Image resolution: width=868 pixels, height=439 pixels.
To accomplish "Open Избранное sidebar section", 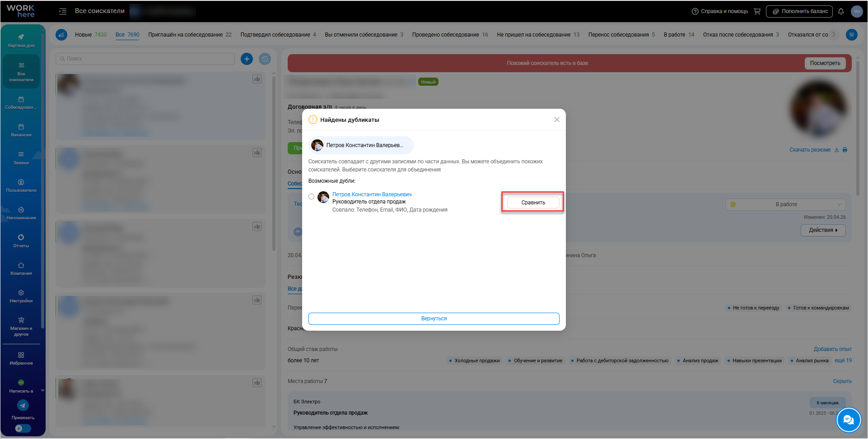I will click(21, 358).
